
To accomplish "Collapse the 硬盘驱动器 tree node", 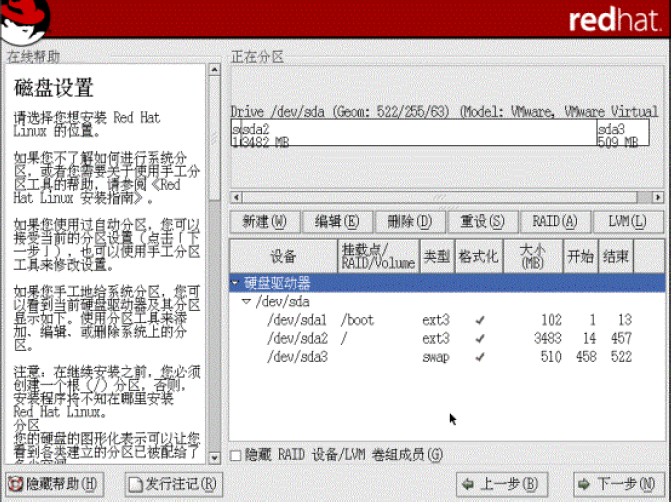I will 235,283.
